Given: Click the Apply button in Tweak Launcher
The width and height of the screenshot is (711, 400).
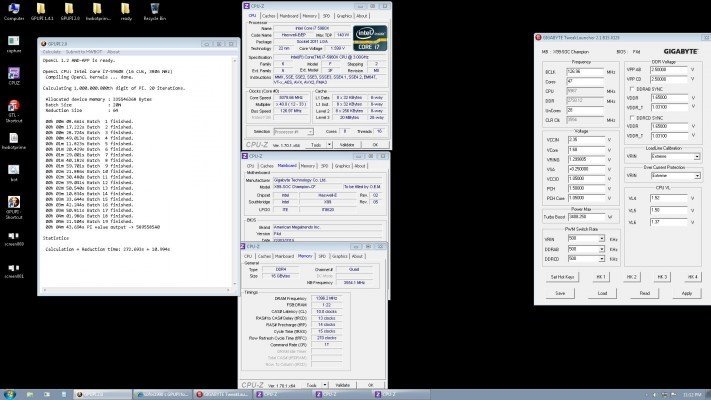Looking at the screenshot, I should pos(687,293).
